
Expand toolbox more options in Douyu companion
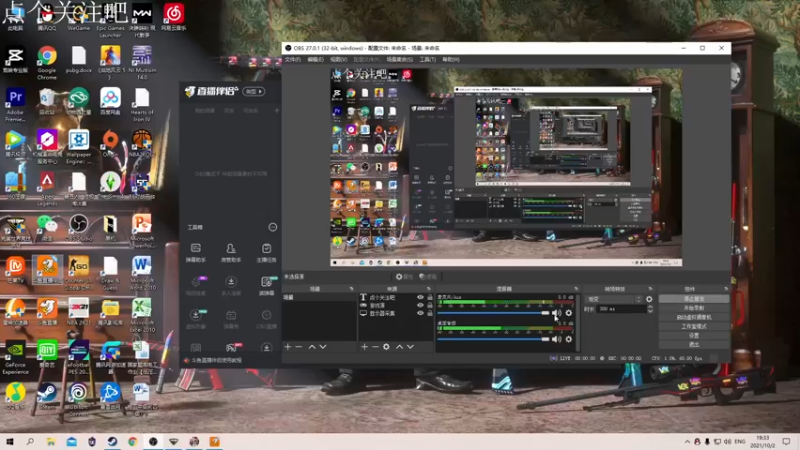coord(273,227)
